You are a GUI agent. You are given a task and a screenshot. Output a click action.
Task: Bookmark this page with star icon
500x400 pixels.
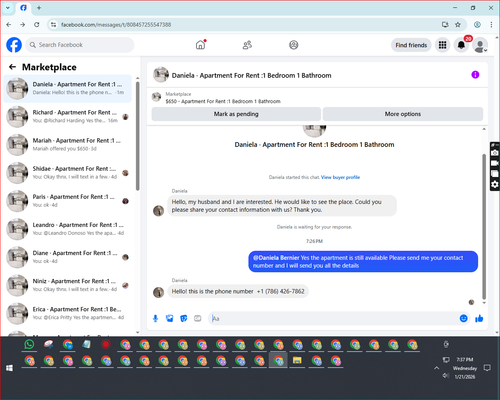(x=458, y=24)
